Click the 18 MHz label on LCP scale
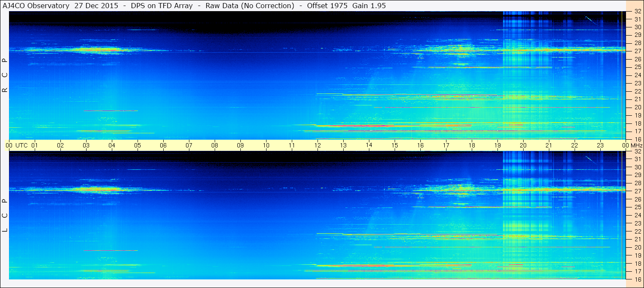The height and width of the screenshot is (288, 644). point(637,264)
